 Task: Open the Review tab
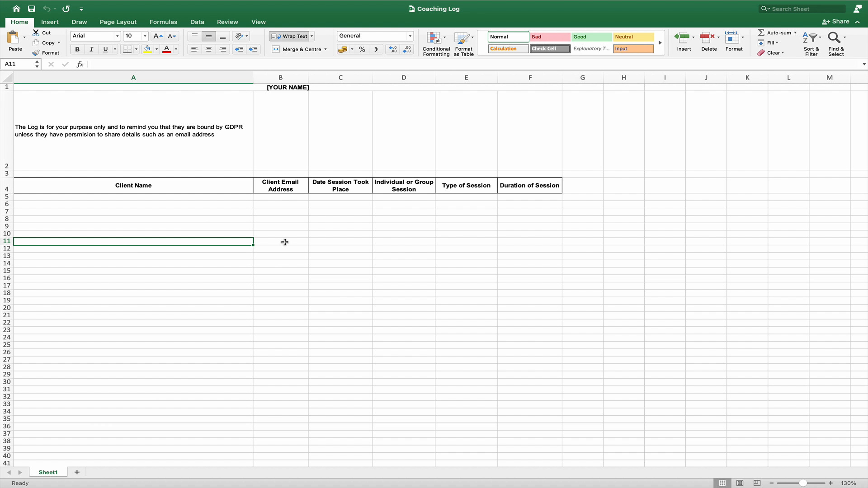[x=227, y=22]
